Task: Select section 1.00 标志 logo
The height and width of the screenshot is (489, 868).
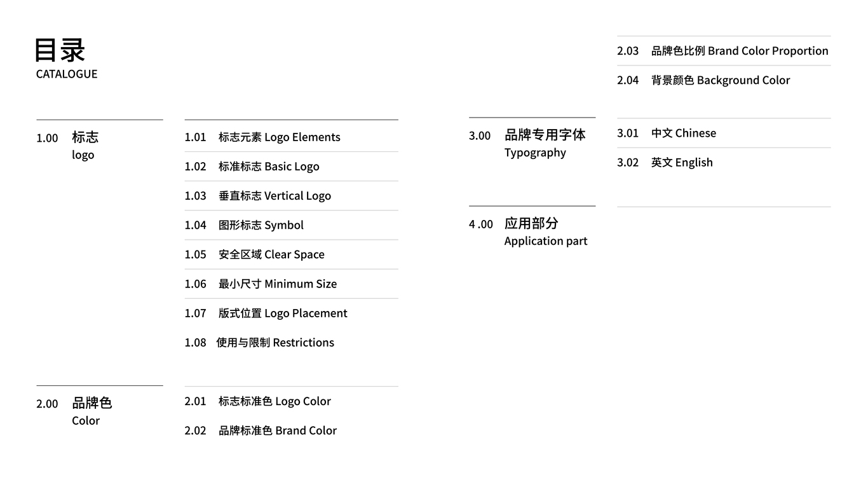Action: [67, 146]
